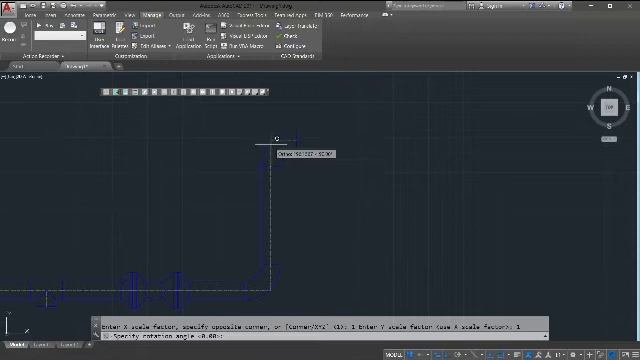Viewport: 640px width, 360px height.
Task: Open the WCS dropdown below ViewCube
Action: [x=609, y=139]
